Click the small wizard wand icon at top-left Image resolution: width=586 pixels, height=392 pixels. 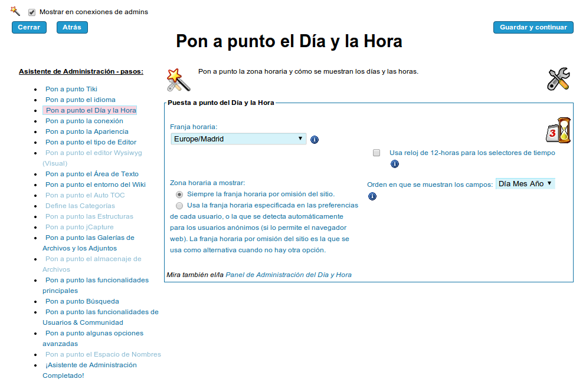15,11
